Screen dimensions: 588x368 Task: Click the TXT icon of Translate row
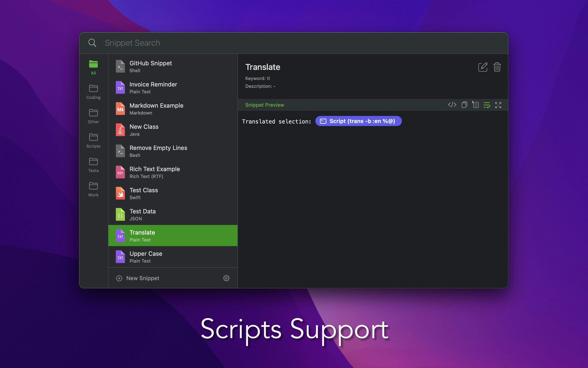coord(120,236)
